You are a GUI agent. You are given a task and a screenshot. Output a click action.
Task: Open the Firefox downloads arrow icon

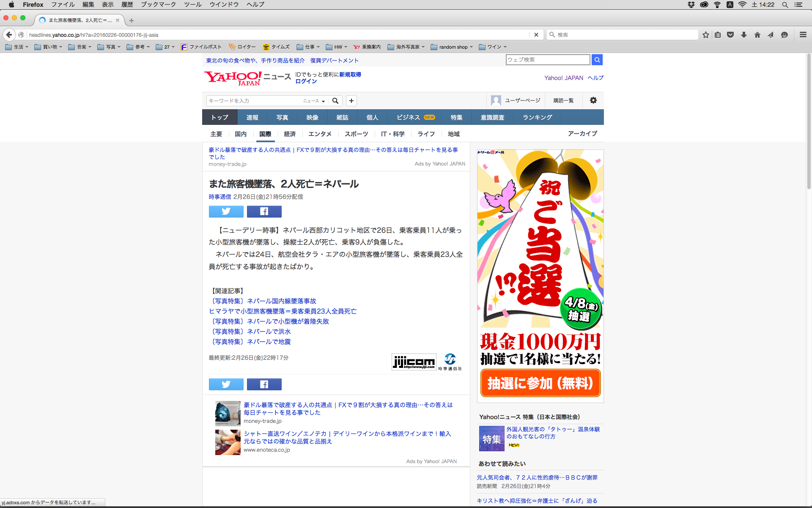point(743,35)
